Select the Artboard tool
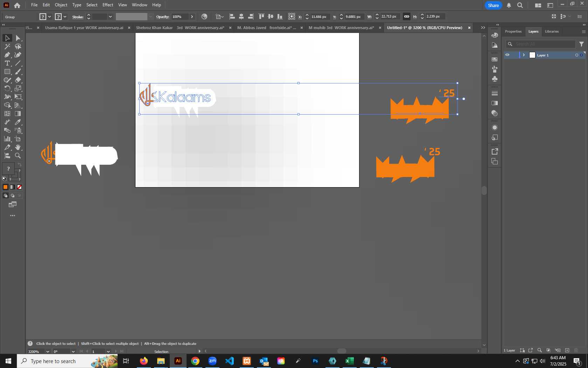This screenshot has width=588, height=368. point(18,139)
